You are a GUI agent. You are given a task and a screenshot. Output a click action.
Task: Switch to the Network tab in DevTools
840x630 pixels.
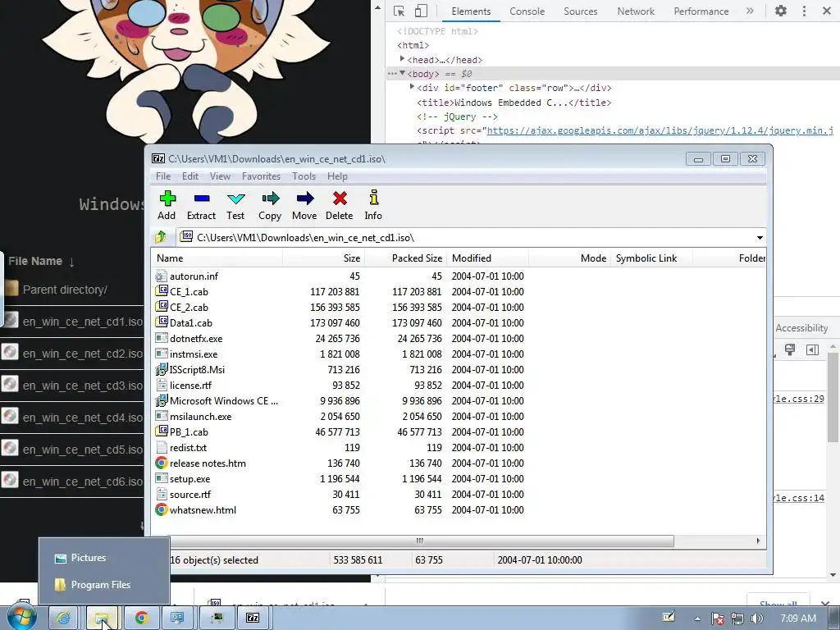[636, 11]
